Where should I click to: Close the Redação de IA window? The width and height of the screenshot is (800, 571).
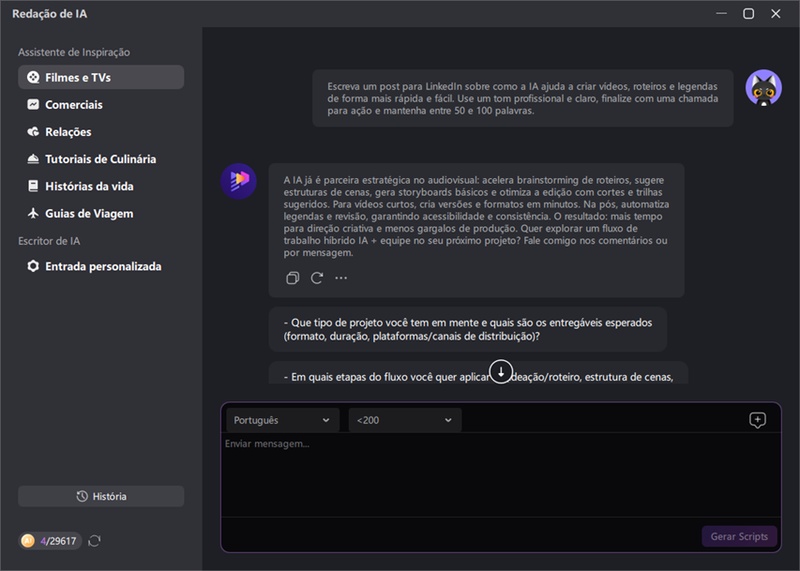(776, 14)
